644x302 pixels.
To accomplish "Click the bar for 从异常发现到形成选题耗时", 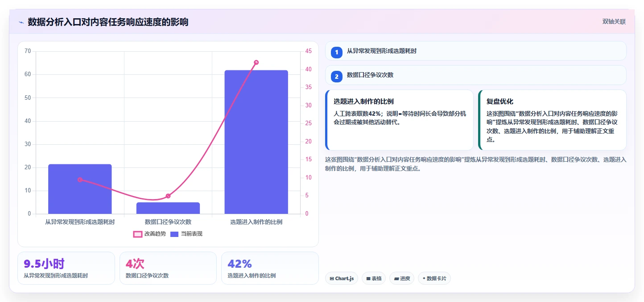I will 80,189.
